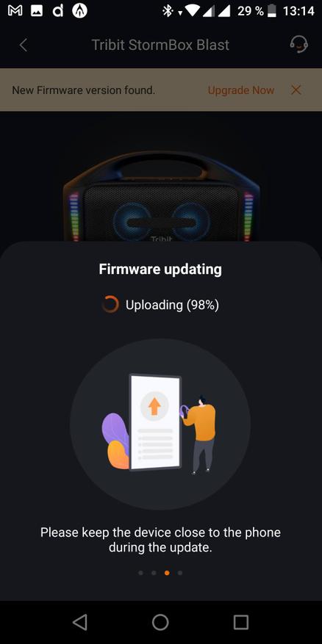322x644 pixels.
Task: Select the active orange page dot
Action: [x=167, y=573]
